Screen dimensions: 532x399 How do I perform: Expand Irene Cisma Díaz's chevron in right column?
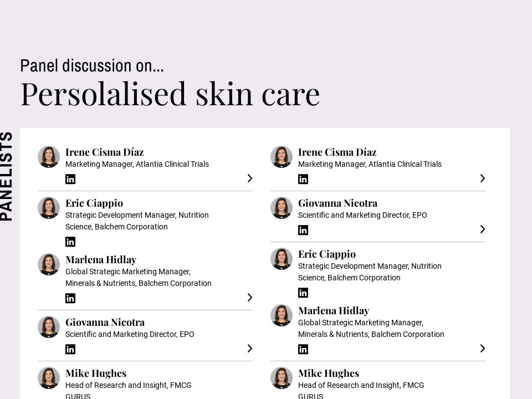(x=482, y=178)
